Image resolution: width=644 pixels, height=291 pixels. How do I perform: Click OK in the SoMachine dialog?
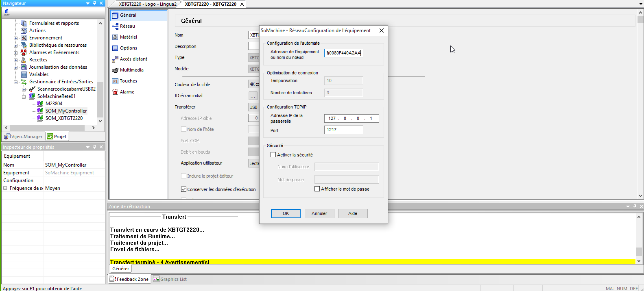point(286,213)
